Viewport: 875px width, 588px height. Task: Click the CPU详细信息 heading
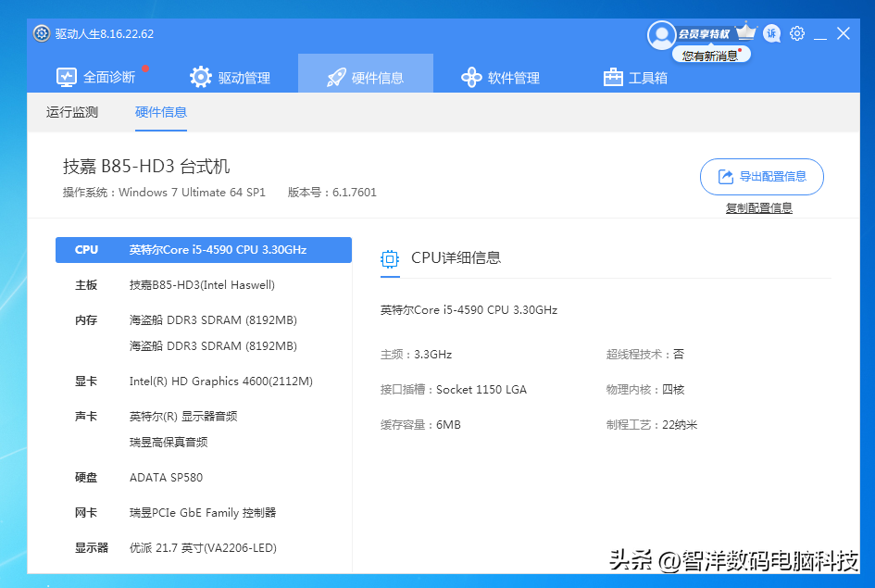point(456,257)
